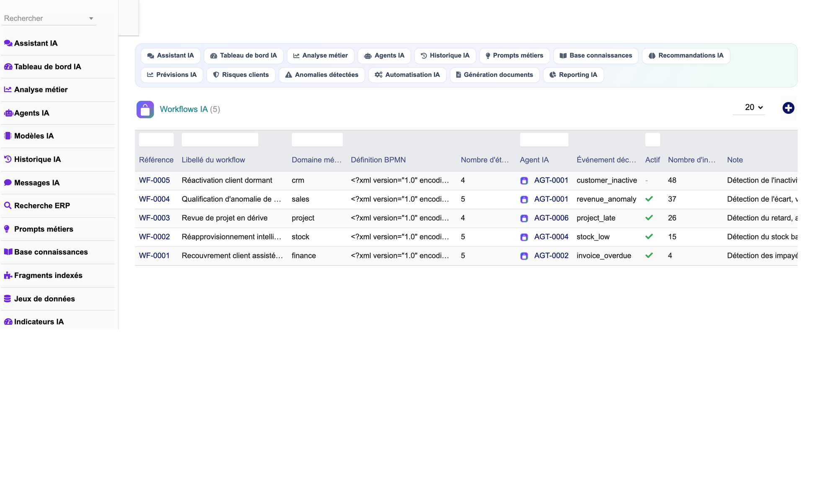815x504 pixels.
Task: Click the cell 'Revue de projet en dérive'
Action: [x=224, y=218]
